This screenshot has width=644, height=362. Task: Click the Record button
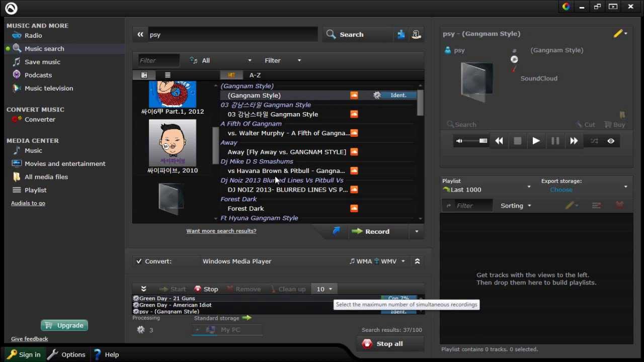tap(371, 231)
